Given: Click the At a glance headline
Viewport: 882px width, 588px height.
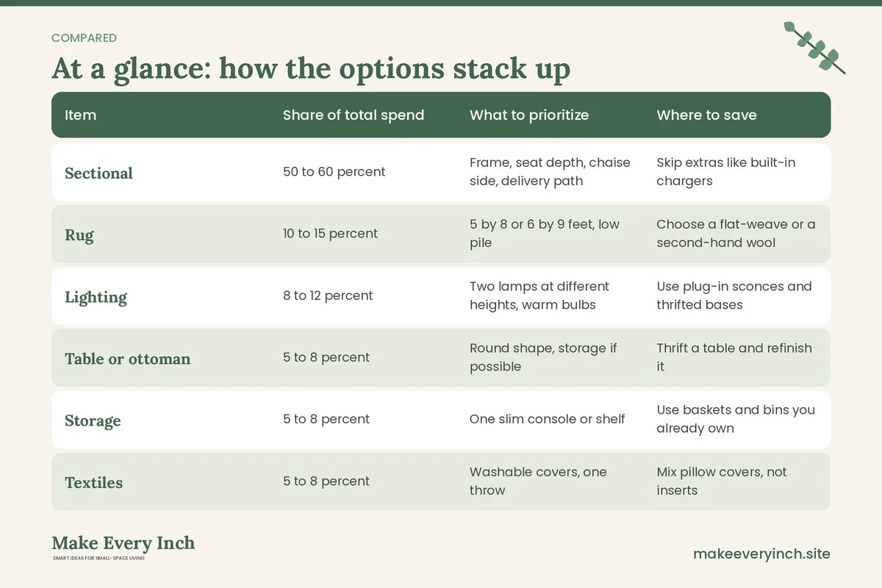Looking at the screenshot, I should [311, 68].
